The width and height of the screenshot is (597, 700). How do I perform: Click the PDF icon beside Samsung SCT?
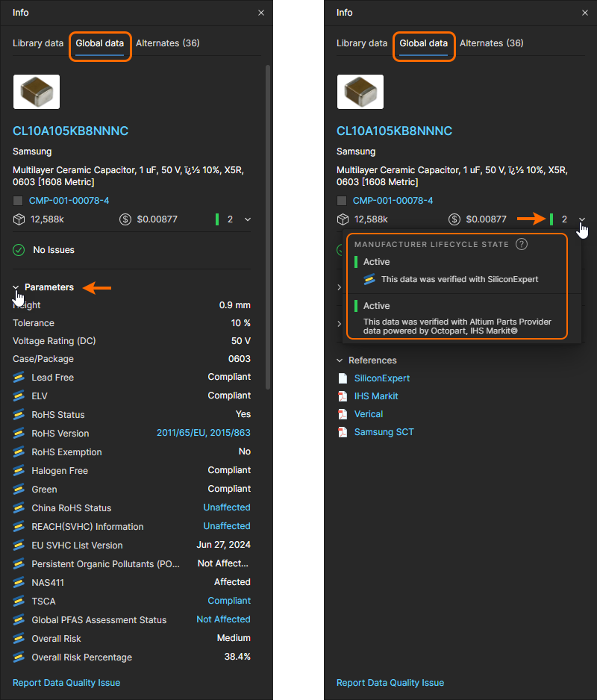tap(343, 432)
